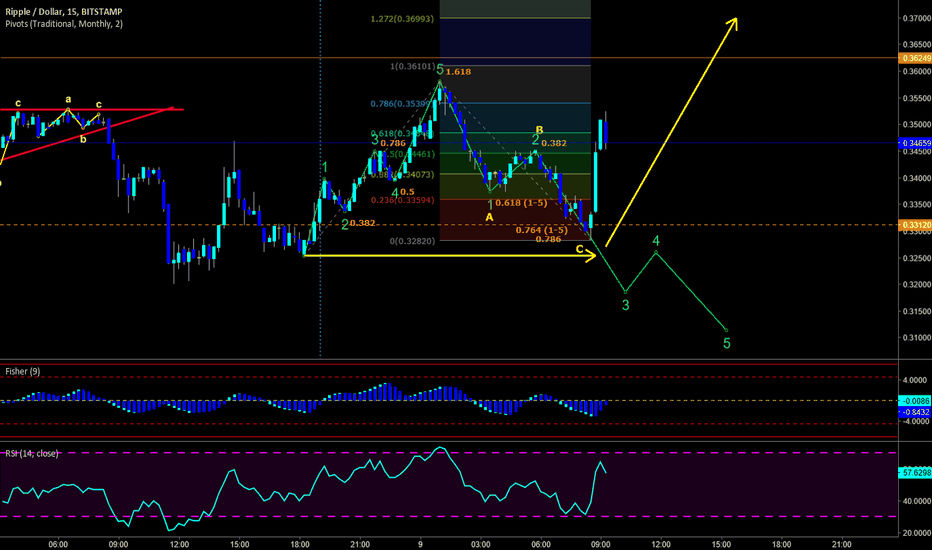Click the Fisher -4.0000 axis value
The width and height of the screenshot is (932, 550).
pos(917,422)
